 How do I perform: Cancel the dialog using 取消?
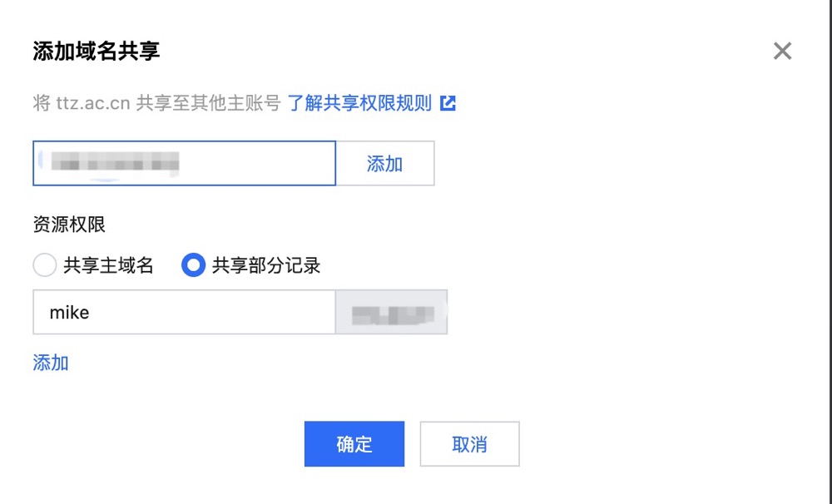point(469,444)
